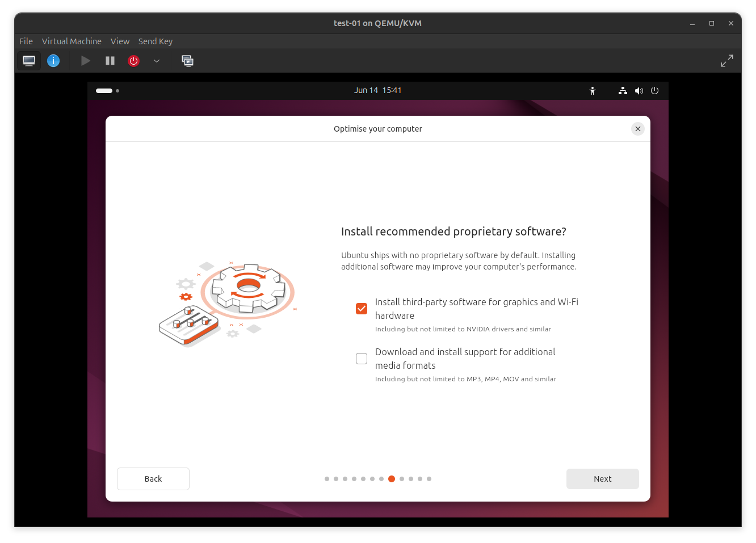Open the guest volume icon menu
Viewport: 756px width, 543px height.
click(x=639, y=90)
